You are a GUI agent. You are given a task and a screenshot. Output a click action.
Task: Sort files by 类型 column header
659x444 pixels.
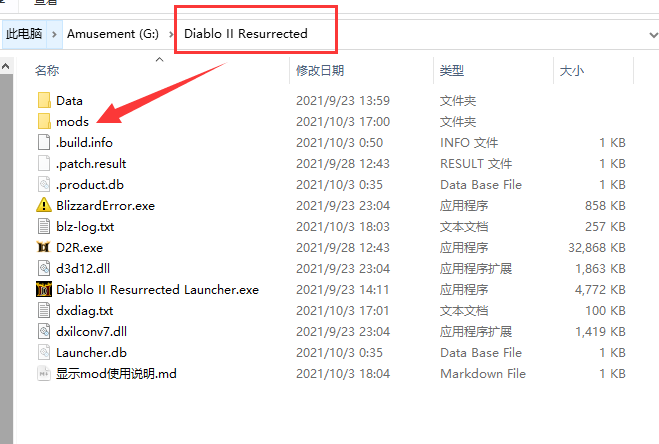[452, 71]
